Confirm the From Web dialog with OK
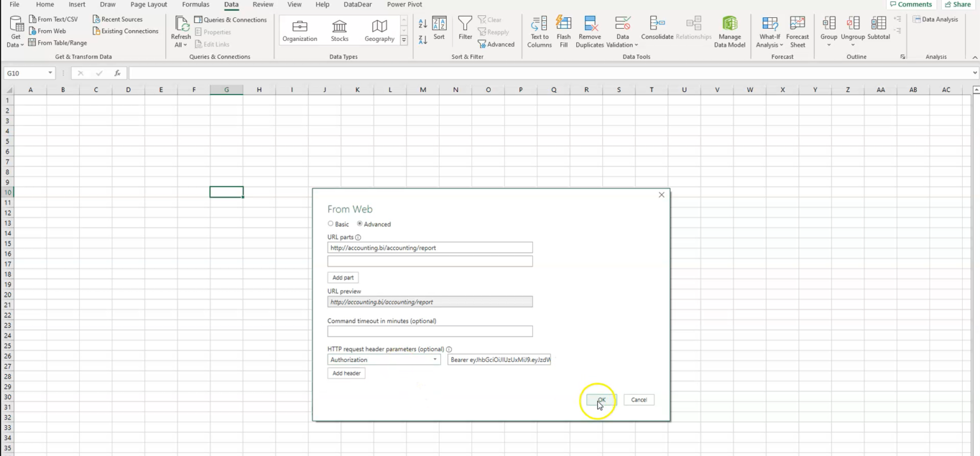 599,399
